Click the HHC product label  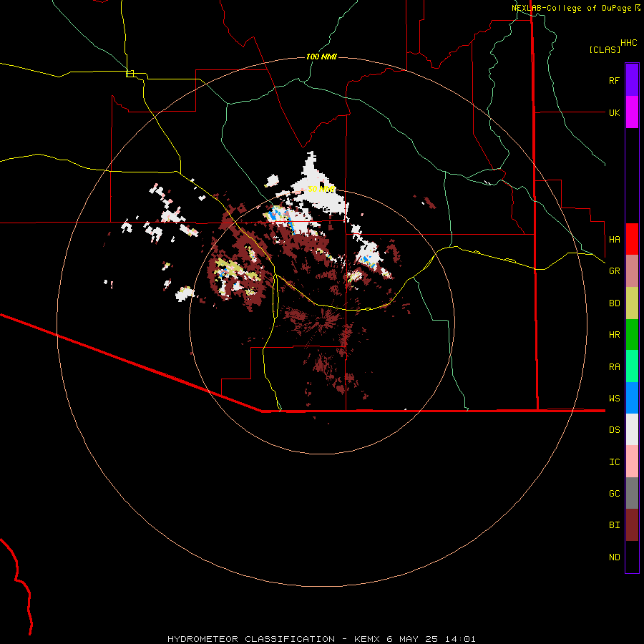click(629, 43)
